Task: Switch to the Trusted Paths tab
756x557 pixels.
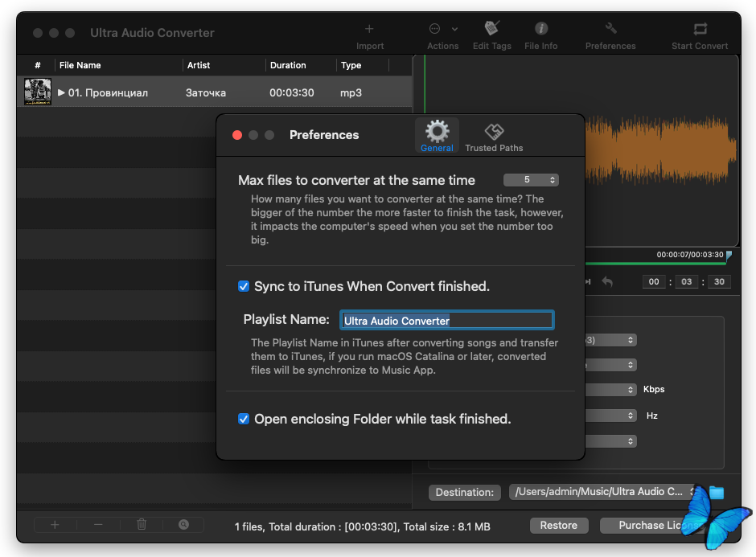Action: 494,136
